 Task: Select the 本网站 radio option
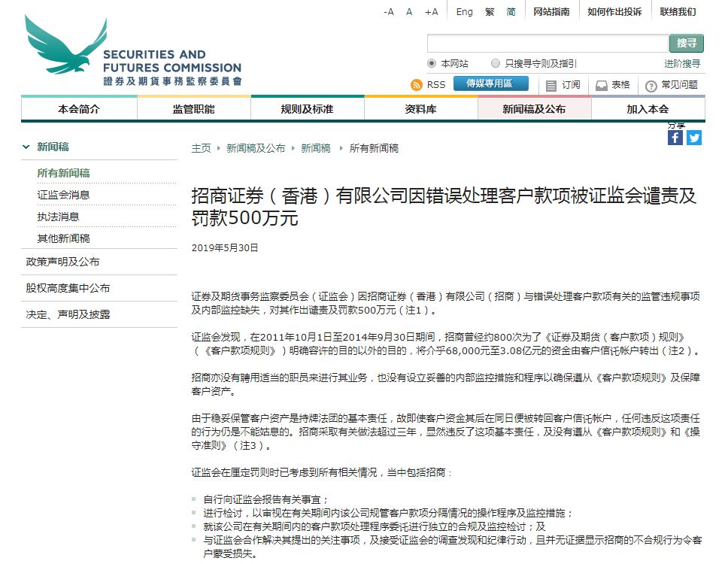point(432,63)
